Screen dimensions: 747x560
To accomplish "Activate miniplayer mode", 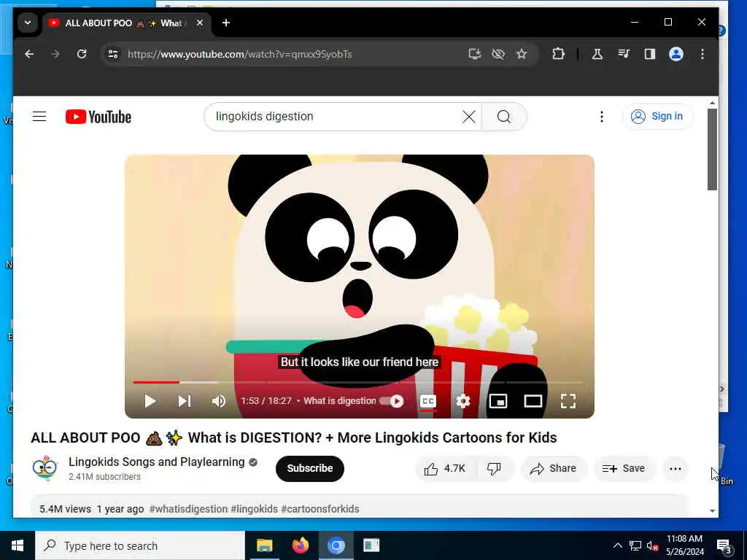I will click(498, 401).
